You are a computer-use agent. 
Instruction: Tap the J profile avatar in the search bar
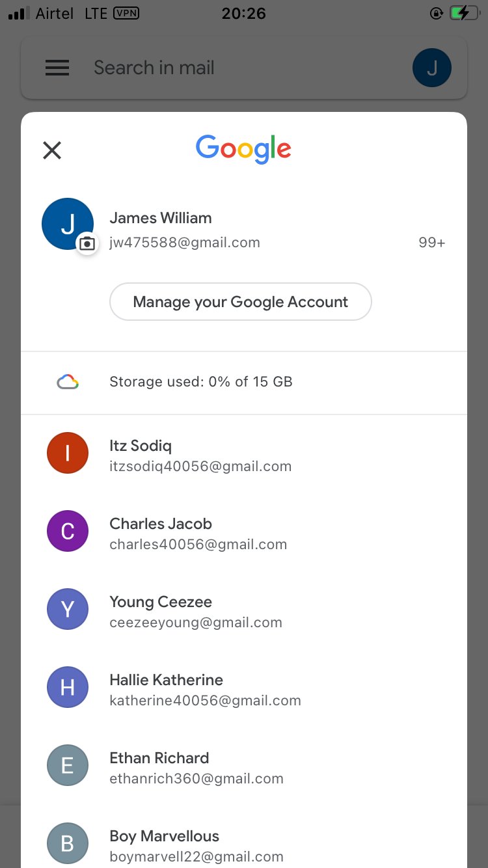(x=432, y=68)
